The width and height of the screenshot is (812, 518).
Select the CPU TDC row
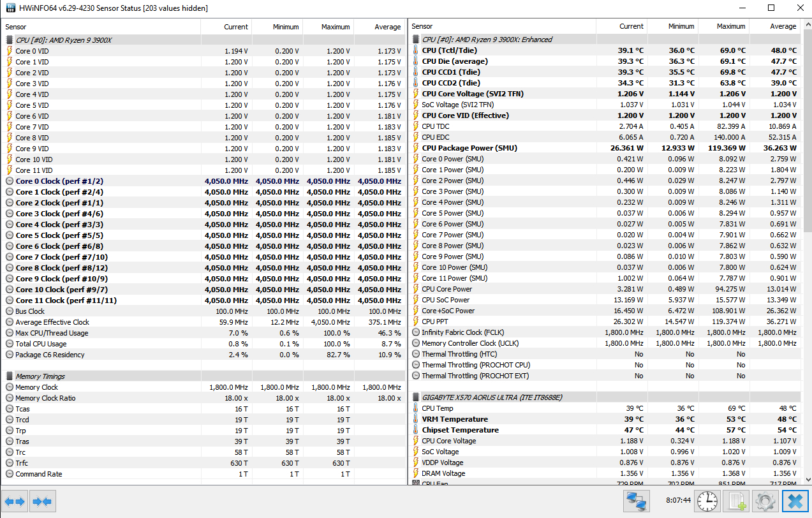[605, 126]
